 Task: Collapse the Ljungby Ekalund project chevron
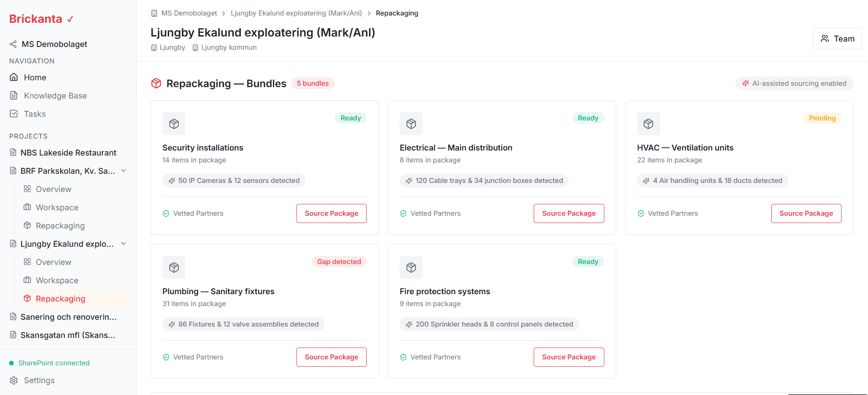tap(124, 244)
